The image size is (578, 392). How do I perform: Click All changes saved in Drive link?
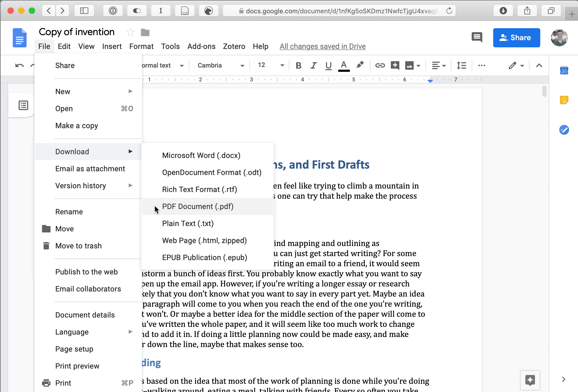tap(322, 46)
